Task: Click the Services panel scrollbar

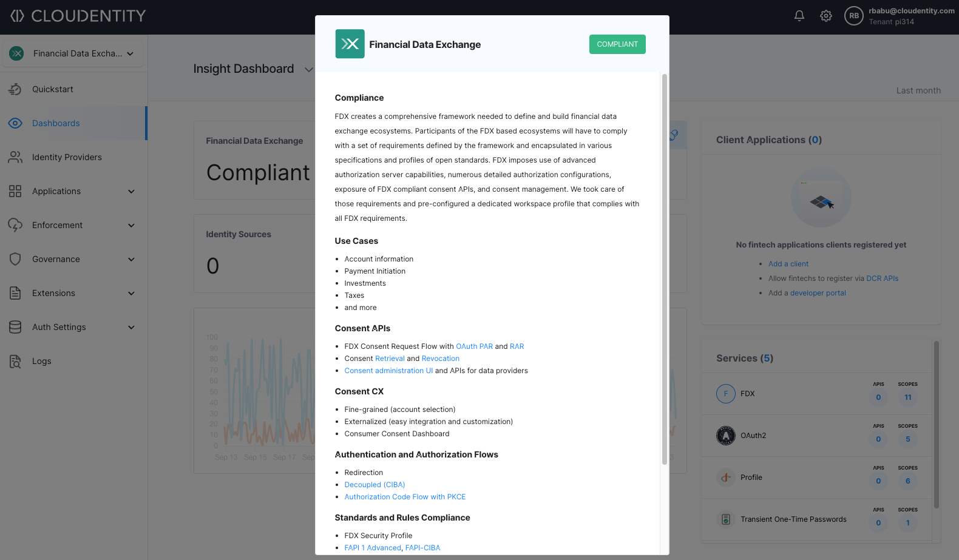Action: (x=936, y=425)
